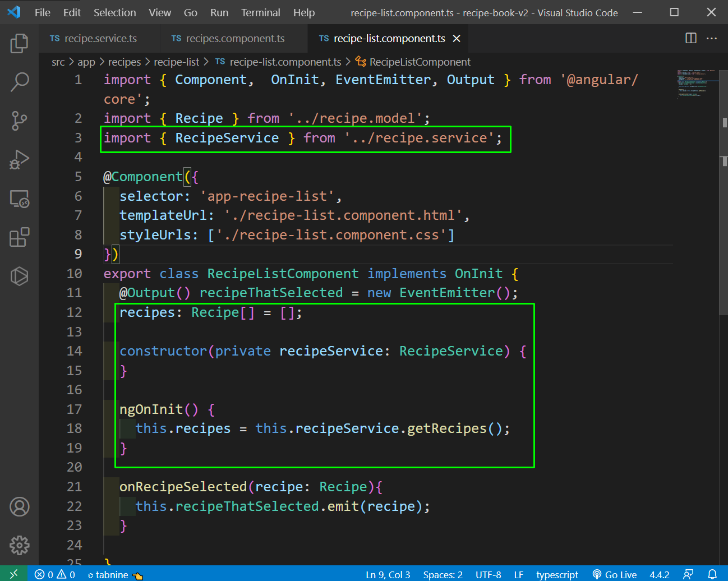Click the 'emit' call on line 22
Image resolution: width=728 pixels, height=581 pixels.
pyautogui.click(x=343, y=506)
